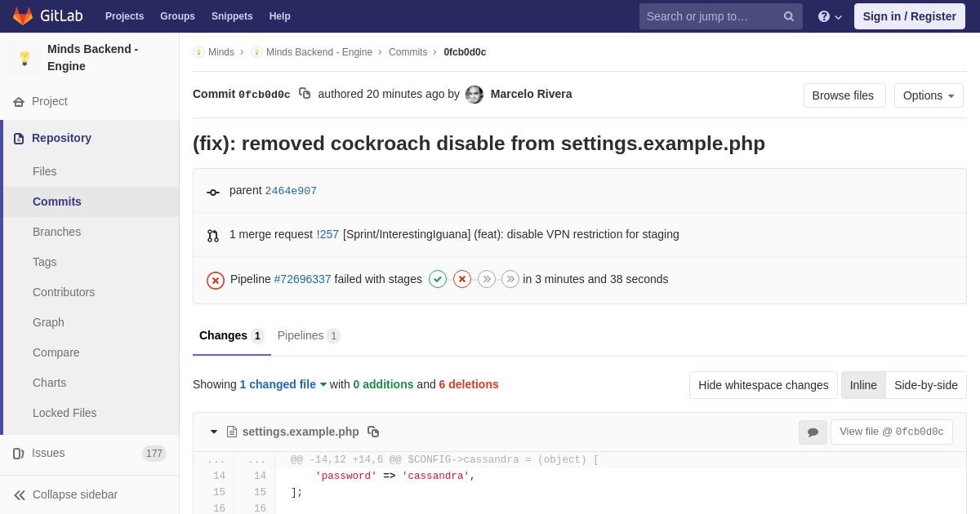Screen dimensions: 980x514
Task: Switch to the Pipelines tab
Action: tap(309, 335)
